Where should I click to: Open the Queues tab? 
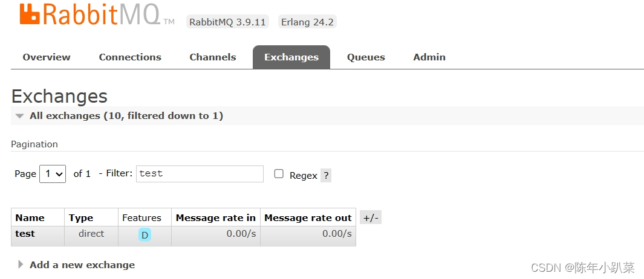[x=365, y=57]
